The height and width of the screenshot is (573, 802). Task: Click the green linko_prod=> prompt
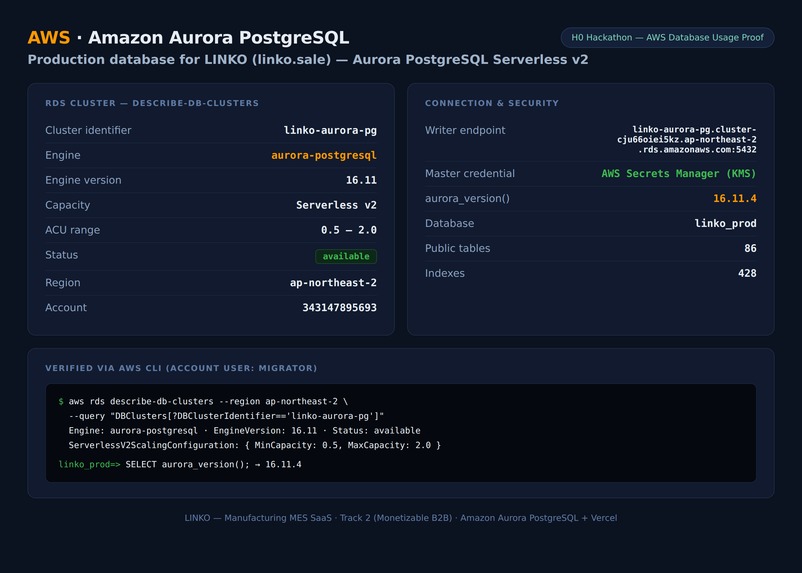[90, 465]
